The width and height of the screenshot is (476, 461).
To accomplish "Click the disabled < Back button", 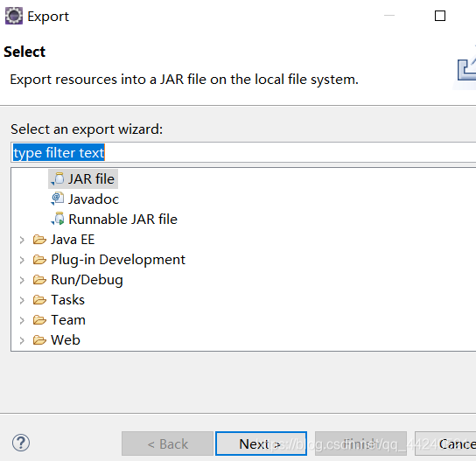I will [x=167, y=444].
